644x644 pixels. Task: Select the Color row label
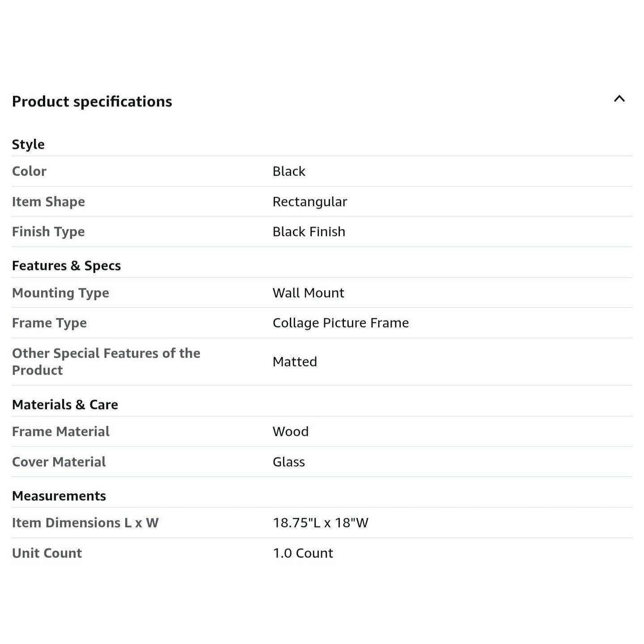[x=29, y=171]
